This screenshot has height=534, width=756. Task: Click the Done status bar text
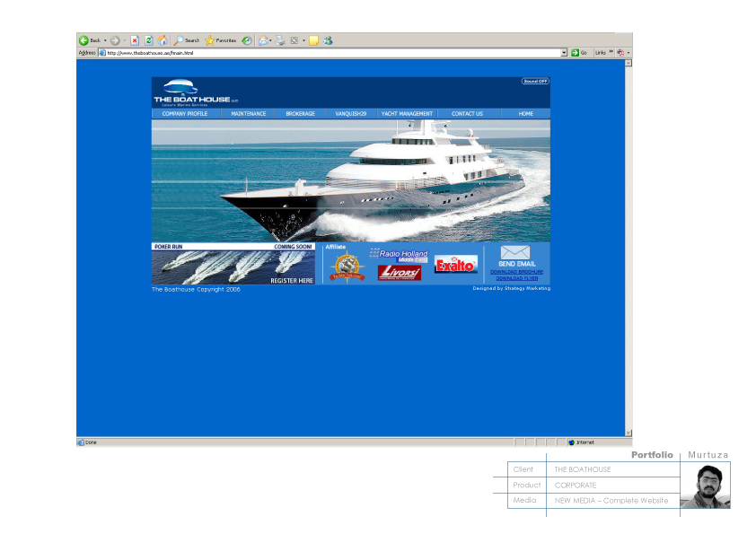point(91,442)
